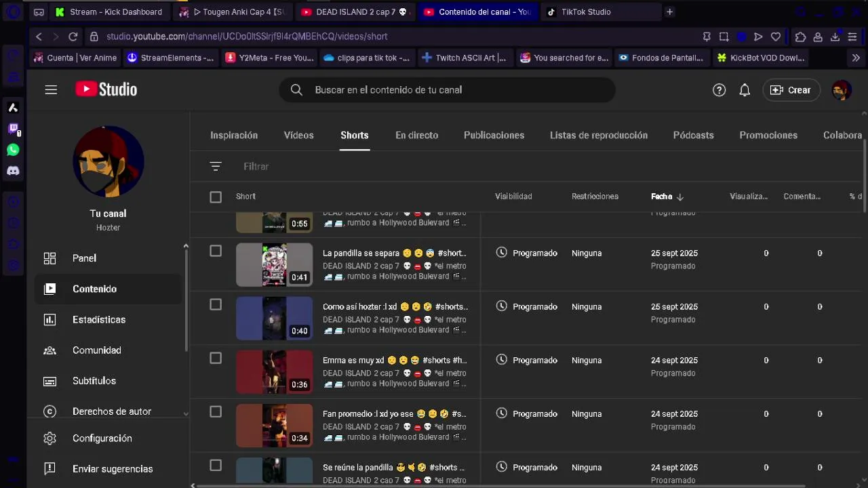Open the browser extensions puzzle icon
The height and width of the screenshot is (488, 868).
click(800, 37)
